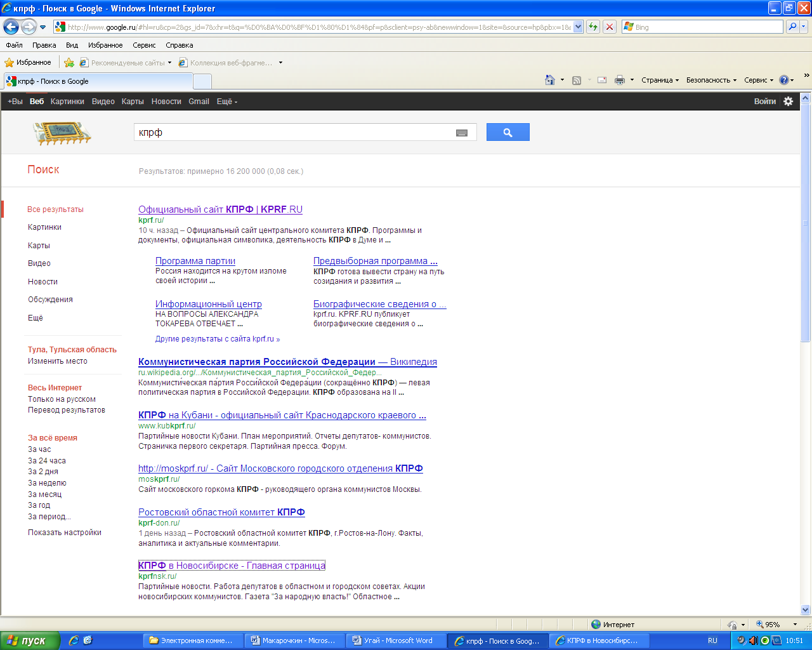
Task: Open the address bar URL dropdown
Action: click(578, 27)
